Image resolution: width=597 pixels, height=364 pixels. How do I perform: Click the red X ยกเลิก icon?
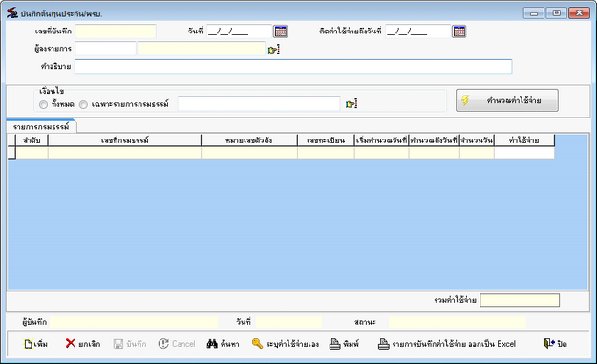[70, 343]
